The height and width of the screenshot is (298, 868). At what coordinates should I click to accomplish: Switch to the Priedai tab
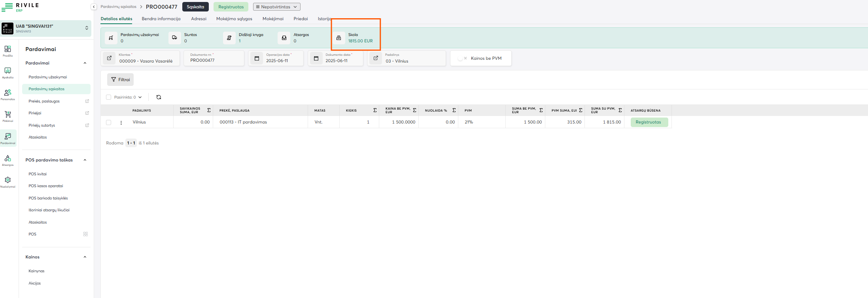tap(301, 19)
